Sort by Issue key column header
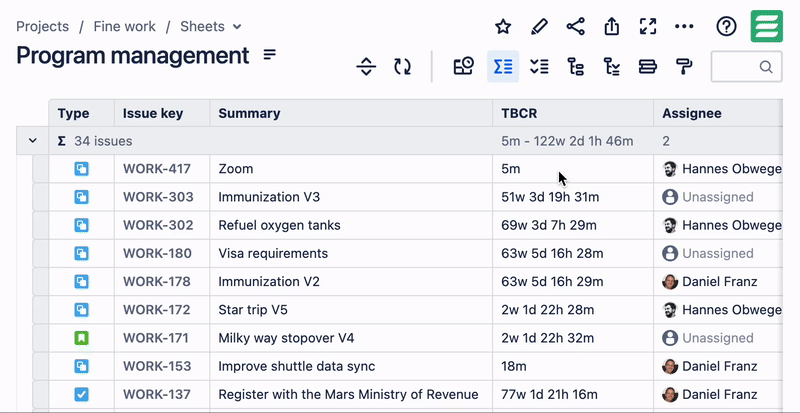 tap(162, 113)
